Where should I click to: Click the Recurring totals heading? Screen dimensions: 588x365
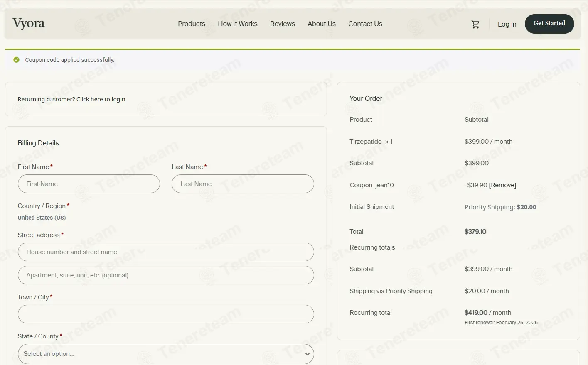point(372,247)
